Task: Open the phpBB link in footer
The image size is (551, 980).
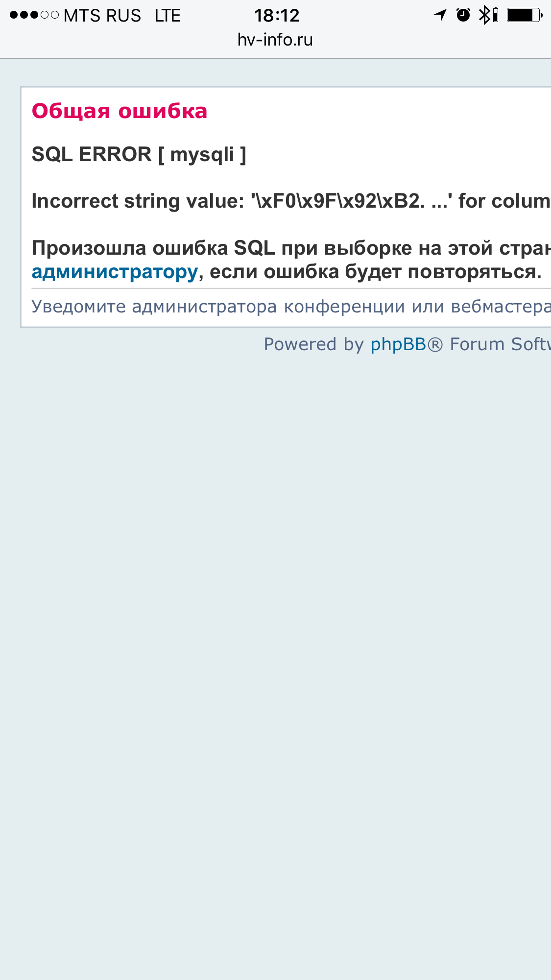Action: coord(398,344)
